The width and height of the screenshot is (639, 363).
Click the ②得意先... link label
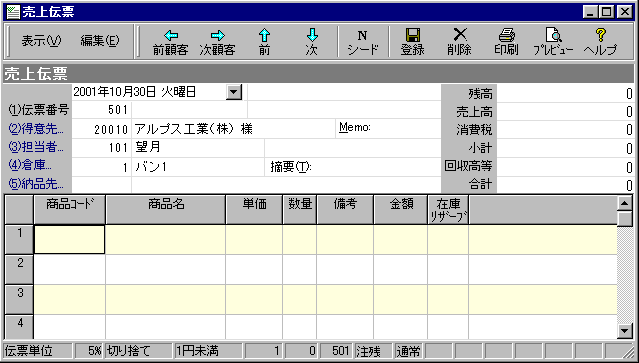tap(36, 129)
